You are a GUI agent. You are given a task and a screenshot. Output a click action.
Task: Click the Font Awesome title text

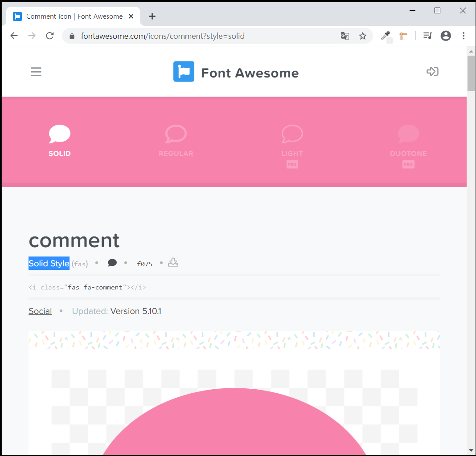[x=250, y=73]
